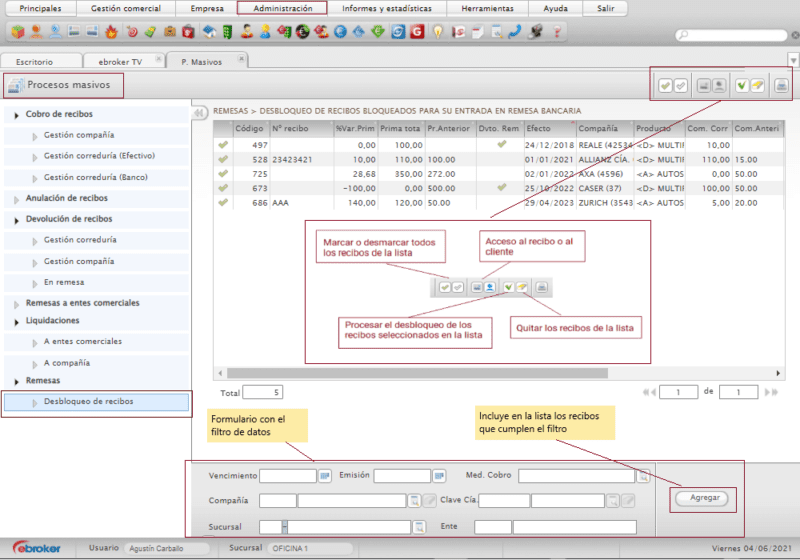
Task: Click the green building toolbar icon
Action: (228, 32)
